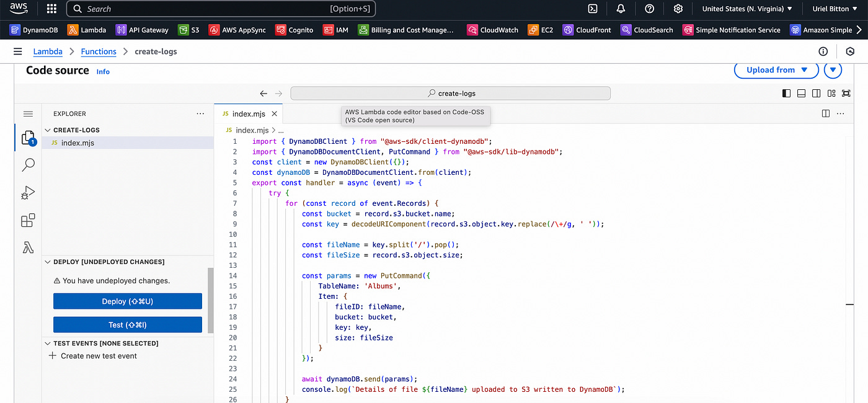Open the notifications bell
868x403 pixels.
[621, 9]
